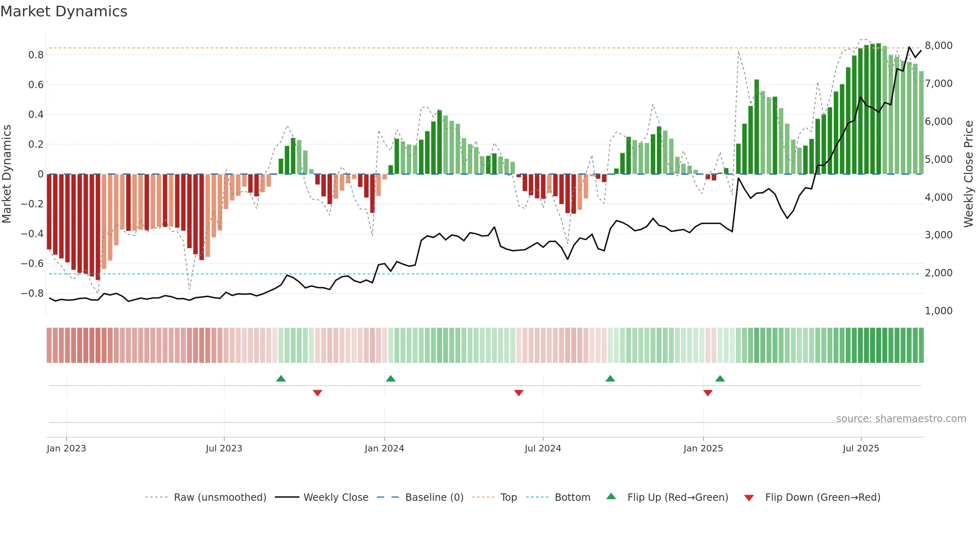
Task: Click the green flip-up triangle near September 2023
Action: coord(281,378)
